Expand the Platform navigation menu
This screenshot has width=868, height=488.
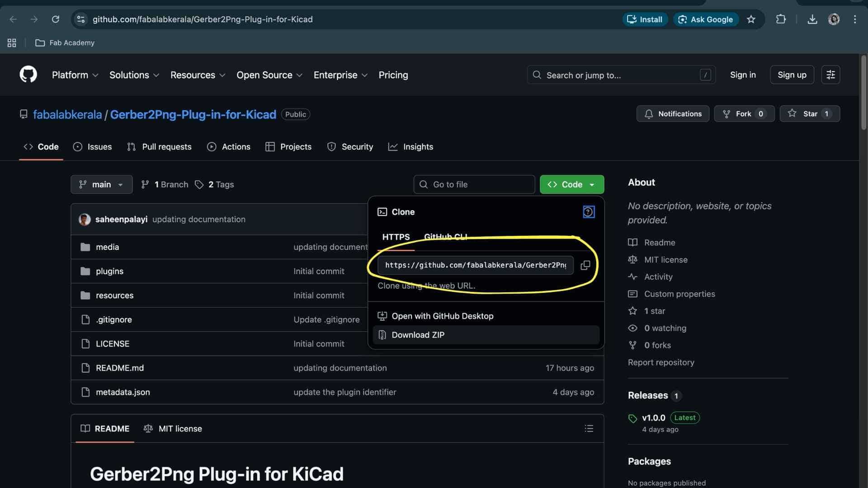[x=75, y=75]
